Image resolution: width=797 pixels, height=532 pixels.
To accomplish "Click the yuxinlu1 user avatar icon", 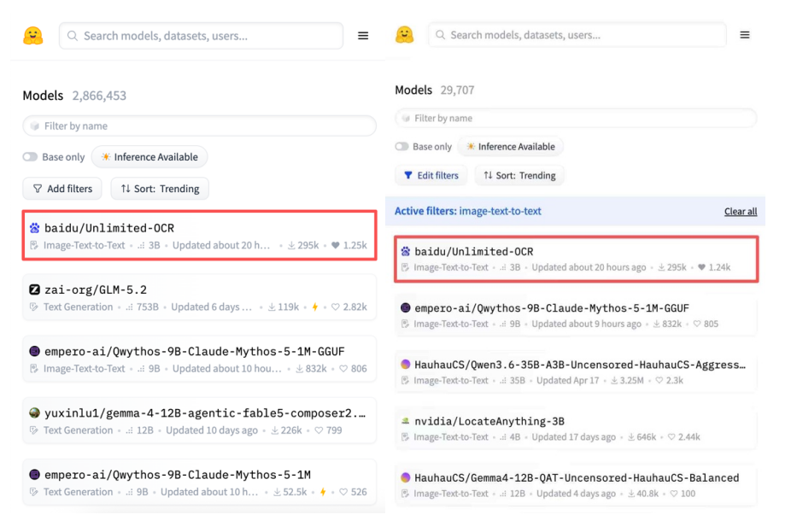I will [34, 412].
